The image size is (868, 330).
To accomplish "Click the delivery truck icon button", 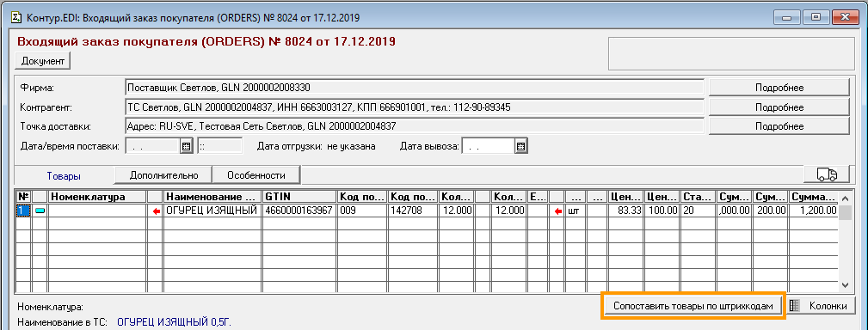I will pyautogui.click(x=827, y=174).
